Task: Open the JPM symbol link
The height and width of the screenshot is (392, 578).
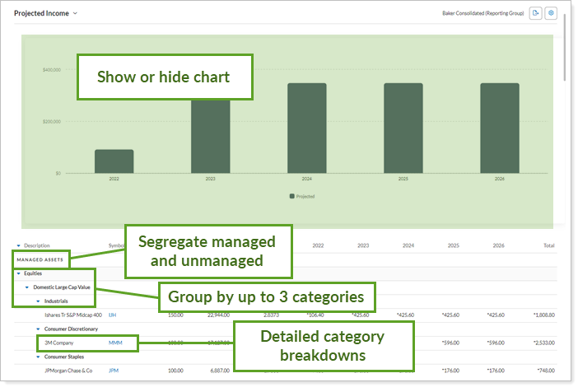Action: point(114,371)
